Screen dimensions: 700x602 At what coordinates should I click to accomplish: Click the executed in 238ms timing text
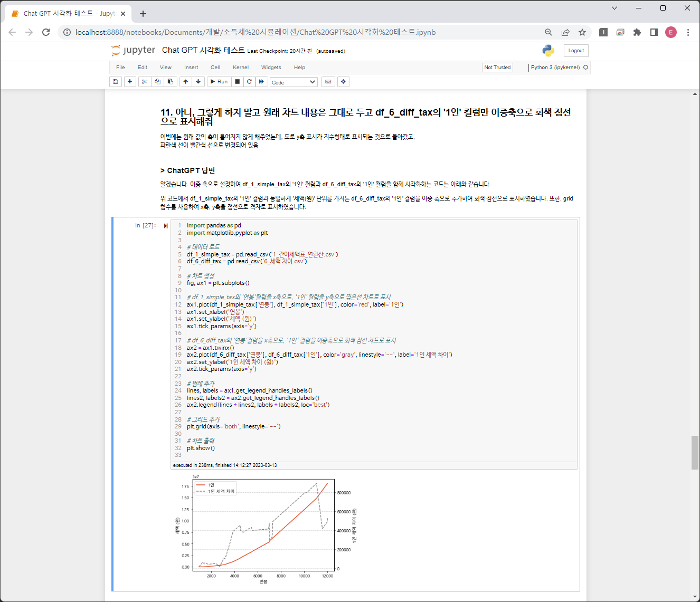tap(225, 465)
